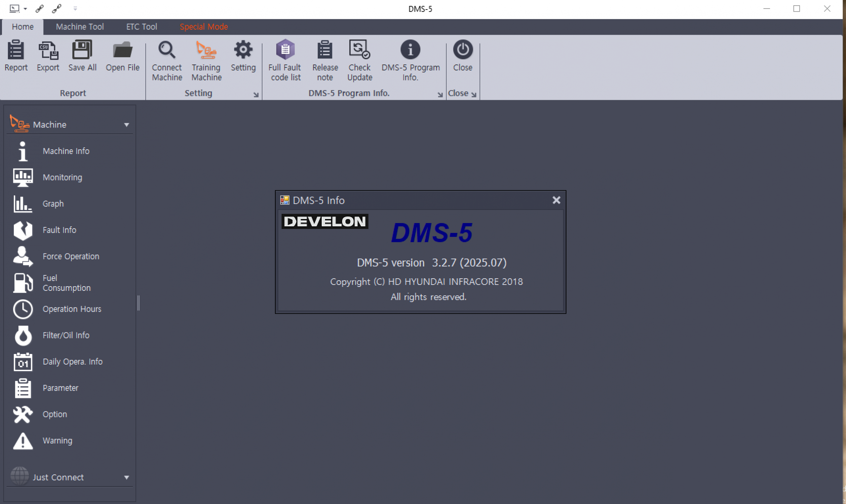Screen dimensions: 846x504
Task: Expand Setting group dialog launcher
Action: [x=256, y=95]
